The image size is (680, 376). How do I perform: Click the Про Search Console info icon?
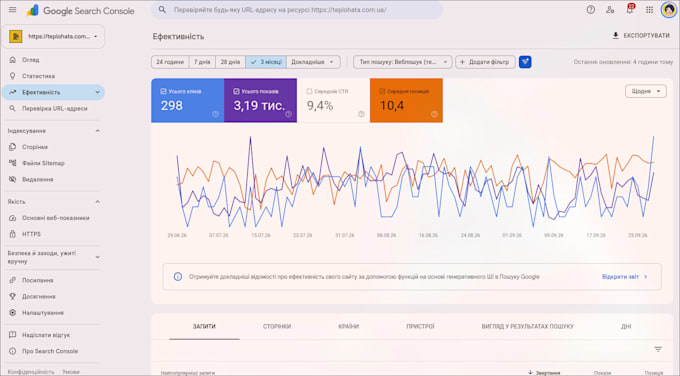tap(13, 351)
